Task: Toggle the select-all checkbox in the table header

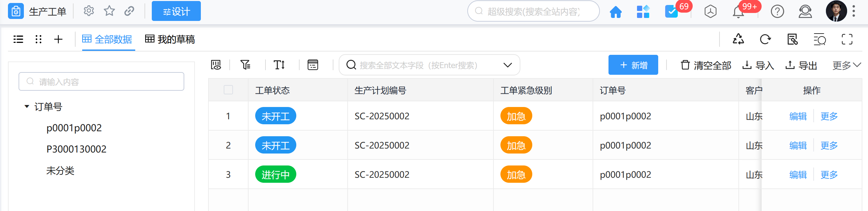Action: [228, 90]
